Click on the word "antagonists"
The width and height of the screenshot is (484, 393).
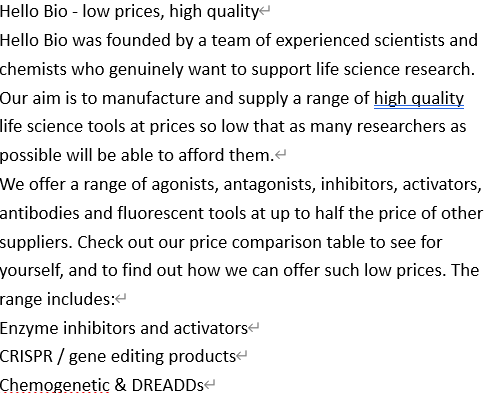[269, 184]
